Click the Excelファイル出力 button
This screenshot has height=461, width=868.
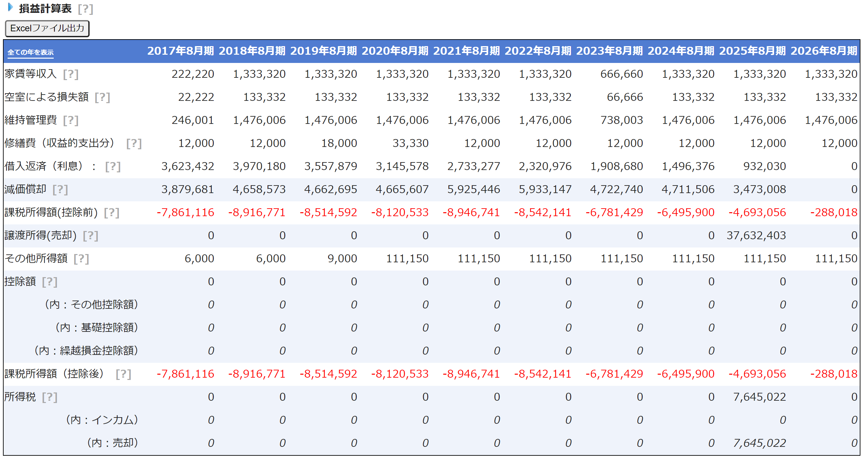pyautogui.click(x=47, y=28)
